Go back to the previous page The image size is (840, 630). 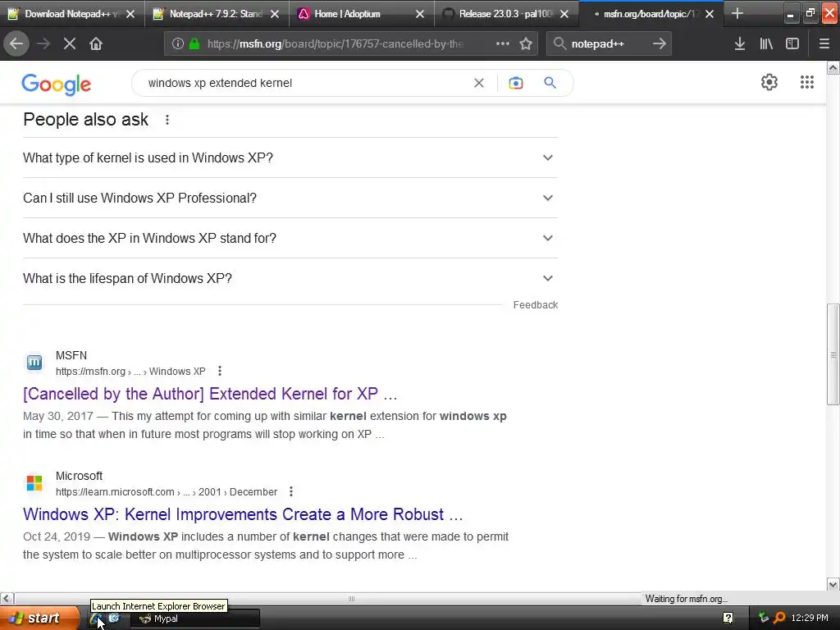coord(16,44)
